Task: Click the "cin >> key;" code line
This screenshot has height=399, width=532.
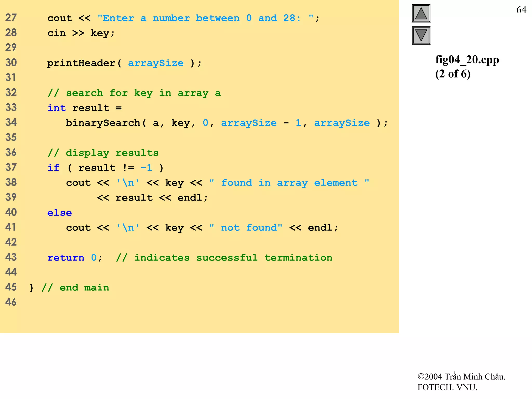Action: pyautogui.click(x=81, y=33)
